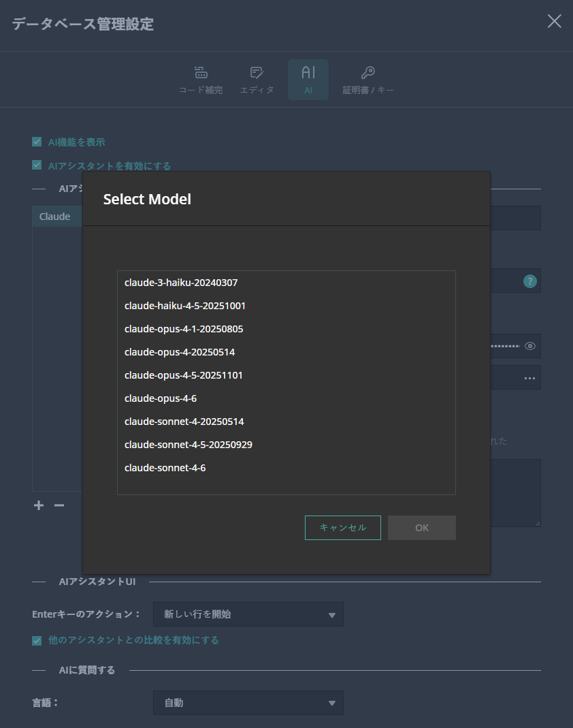Image resolution: width=573 pixels, height=728 pixels.
Task: Reveal the hidden API key with eye icon
Action: tap(529, 346)
